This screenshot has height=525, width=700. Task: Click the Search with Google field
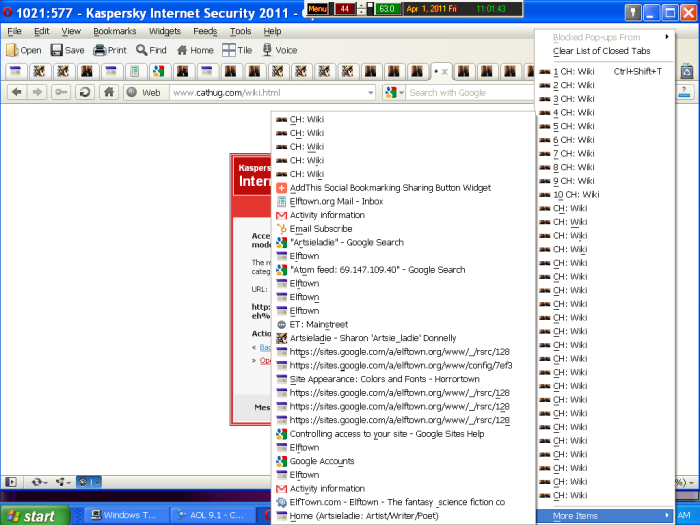471,92
